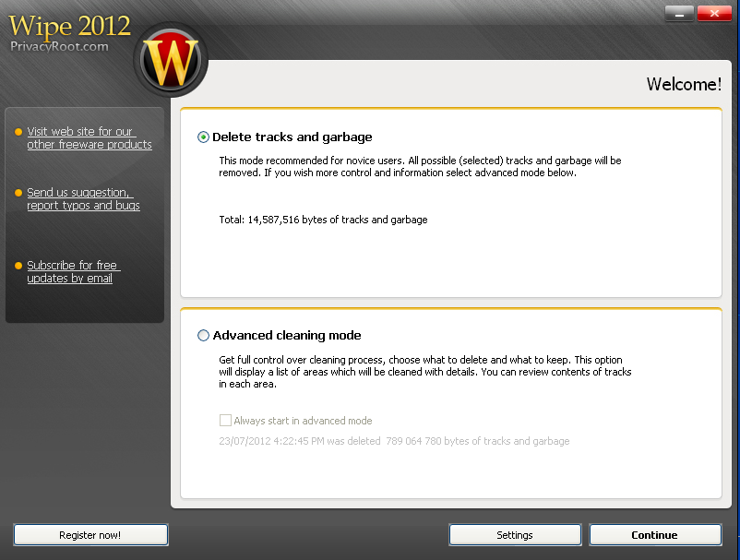Click the Delete tracks and garbage label
Viewport: 740px width, 560px height.
pyautogui.click(x=292, y=137)
